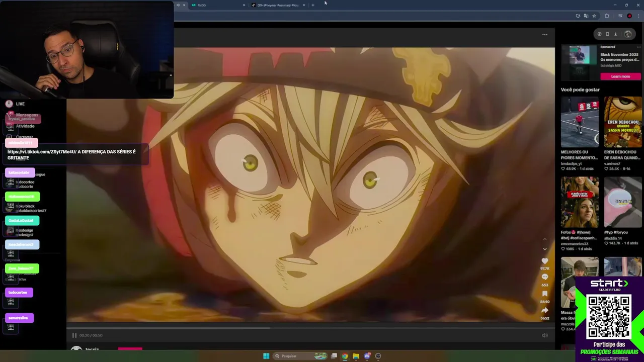Image resolution: width=644 pixels, height=362 pixels.
Task: Close the neymar TikTok browser tab
Action: (304, 5)
